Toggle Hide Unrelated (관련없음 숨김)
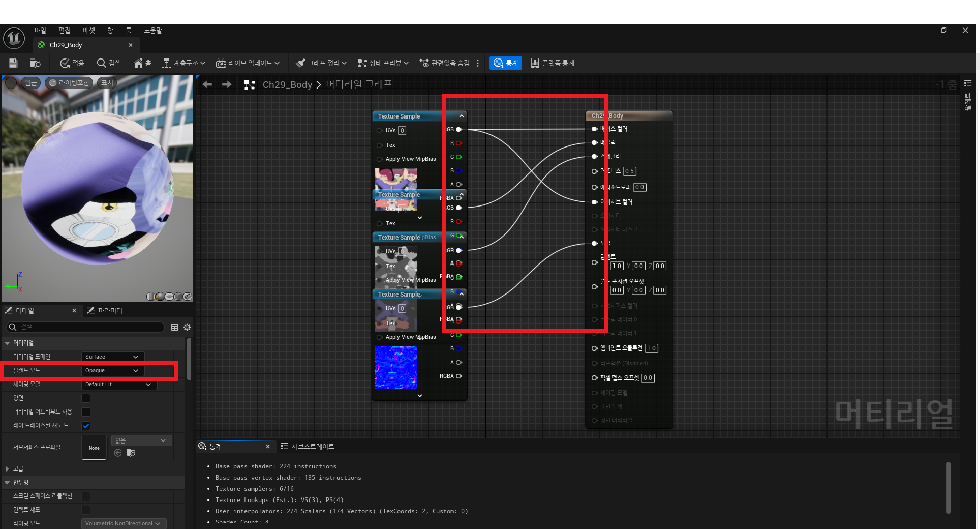The image size is (980, 529). pyautogui.click(x=444, y=63)
